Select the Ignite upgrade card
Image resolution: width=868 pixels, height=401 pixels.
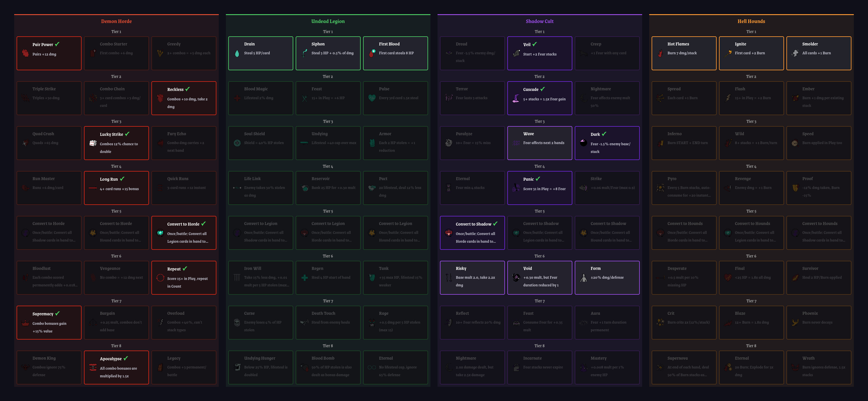[751, 53]
